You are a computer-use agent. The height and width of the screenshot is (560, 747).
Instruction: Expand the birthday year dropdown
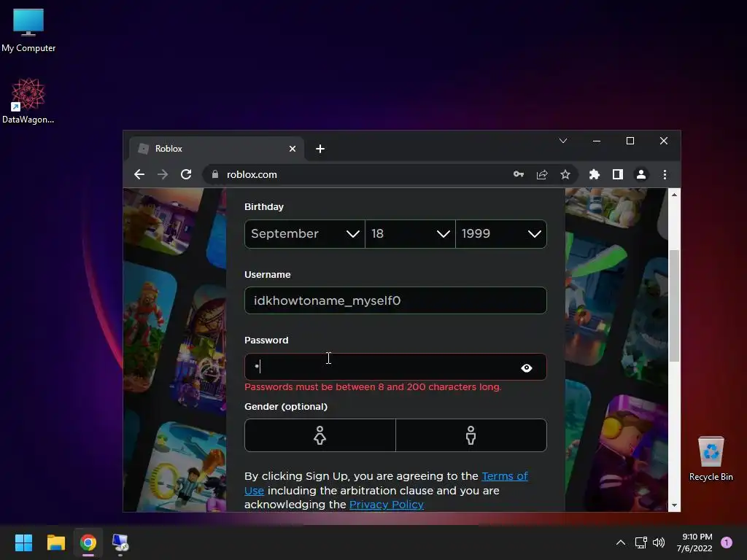tap(501, 234)
